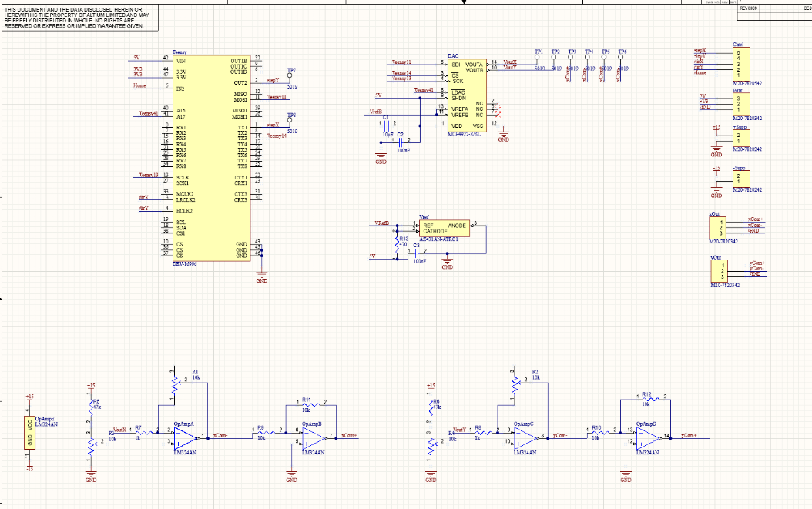Click GND symbol below Teensy
The height and width of the screenshot is (509, 812).
262,276
